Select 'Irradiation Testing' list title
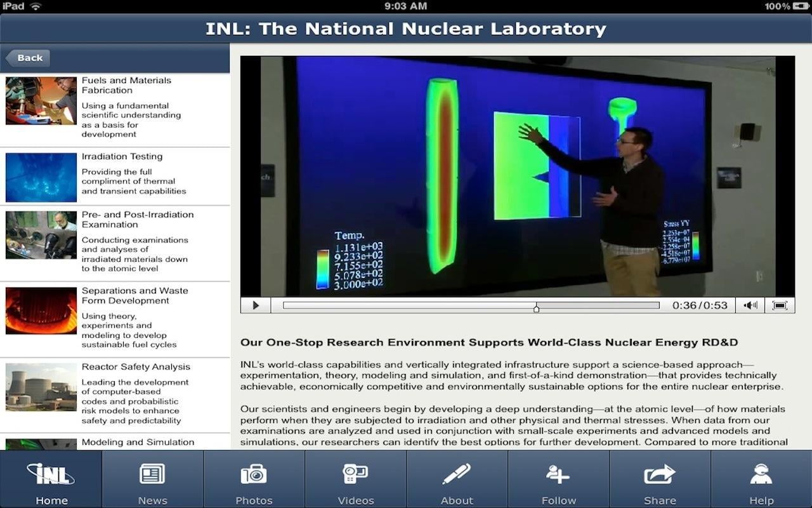This screenshot has width=812, height=508. (122, 156)
